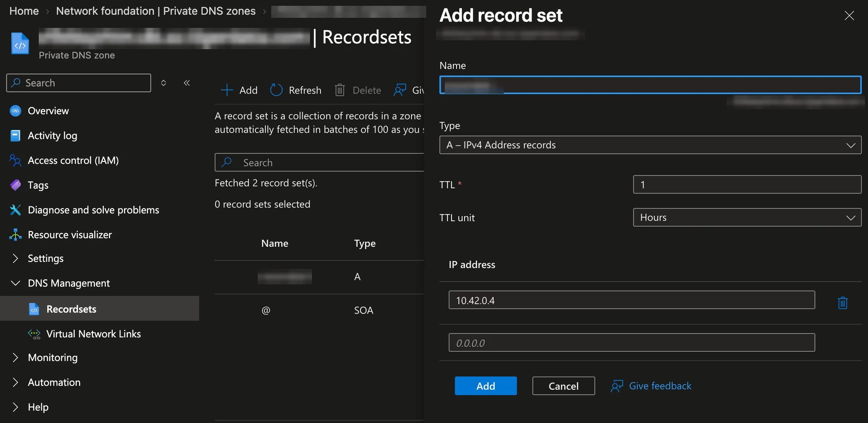
Task: Click the Delete trash can icon in toolbar
Action: [x=340, y=90]
